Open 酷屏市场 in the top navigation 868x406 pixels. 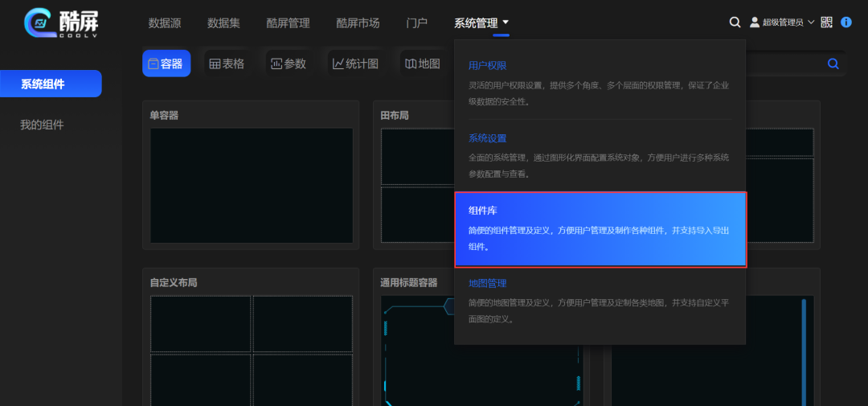(x=358, y=23)
